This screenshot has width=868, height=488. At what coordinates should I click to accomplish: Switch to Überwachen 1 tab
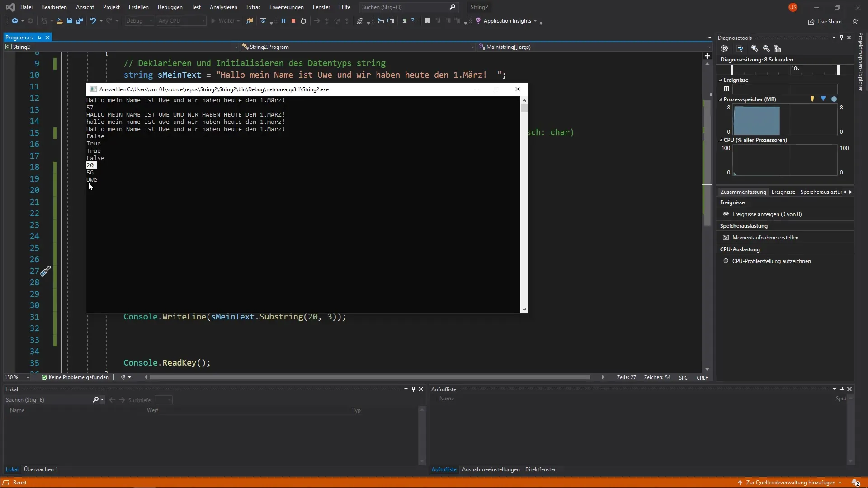pyautogui.click(x=41, y=469)
